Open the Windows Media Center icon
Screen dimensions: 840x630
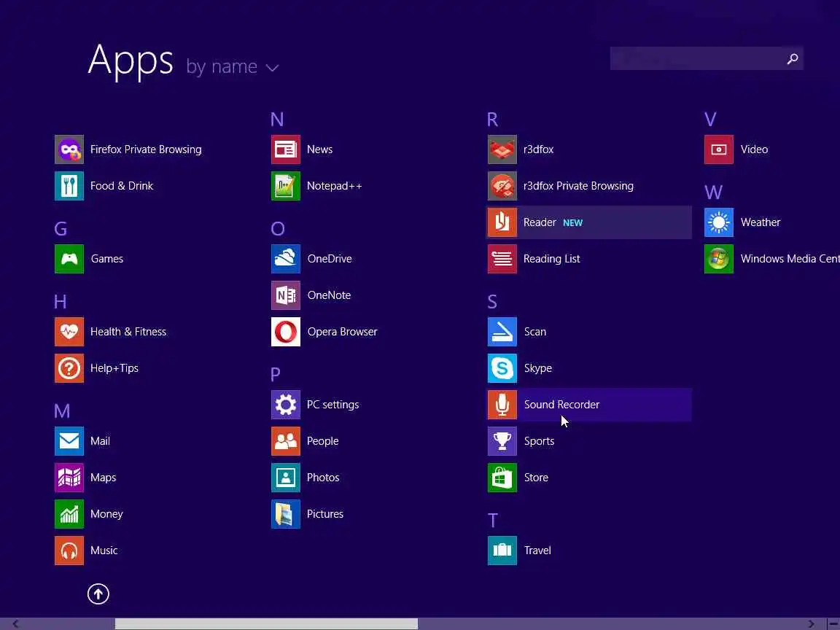[718, 259]
